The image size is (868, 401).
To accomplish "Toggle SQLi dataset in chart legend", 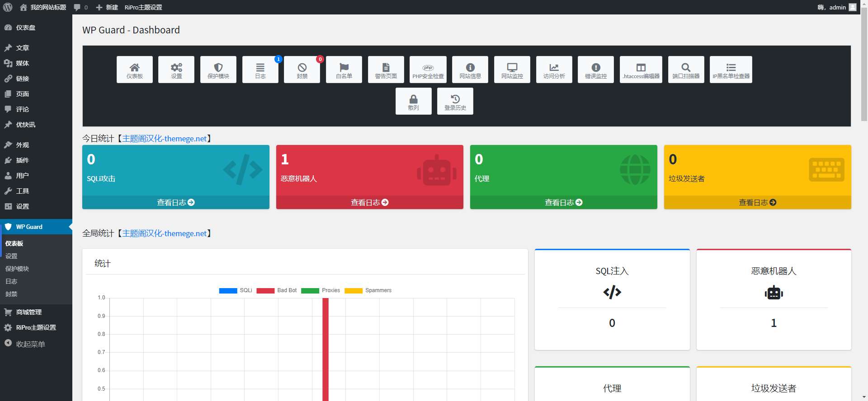I will [x=236, y=290].
